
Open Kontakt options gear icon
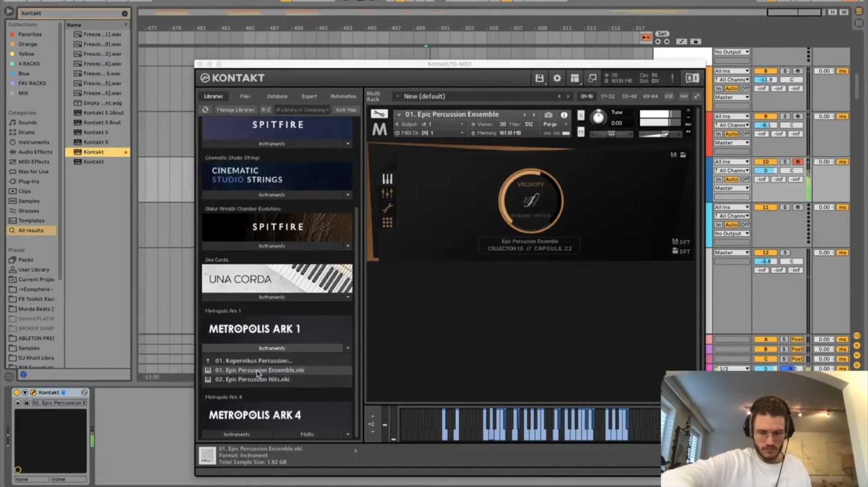coord(557,78)
